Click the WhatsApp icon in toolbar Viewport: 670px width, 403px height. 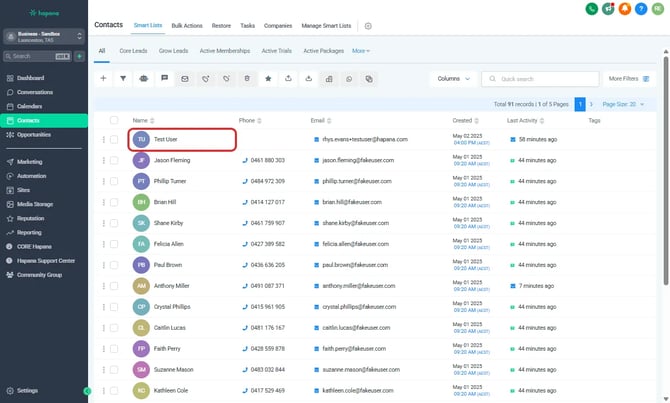click(x=349, y=78)
